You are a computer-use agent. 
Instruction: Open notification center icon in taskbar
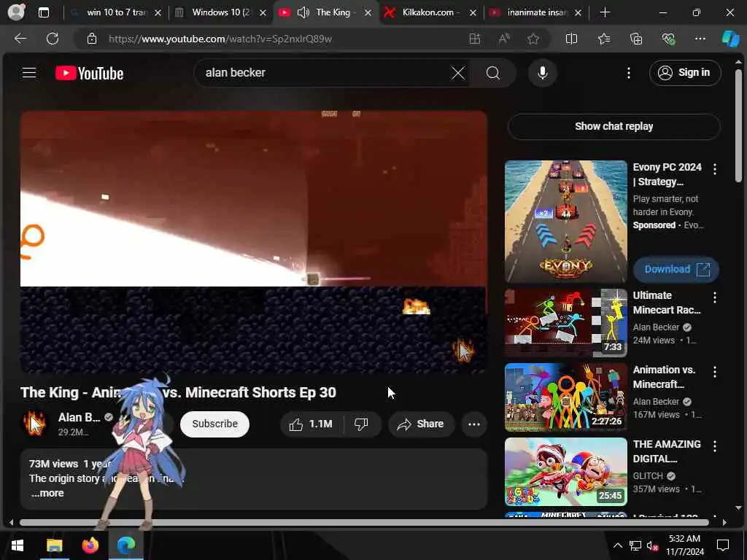pos(723,545)
